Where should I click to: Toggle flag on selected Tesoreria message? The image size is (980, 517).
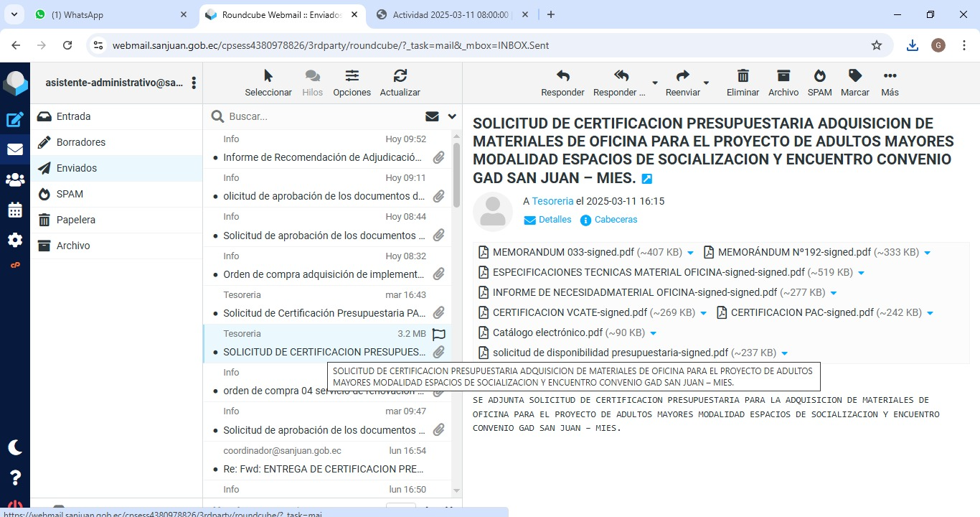tap(439, 334)
